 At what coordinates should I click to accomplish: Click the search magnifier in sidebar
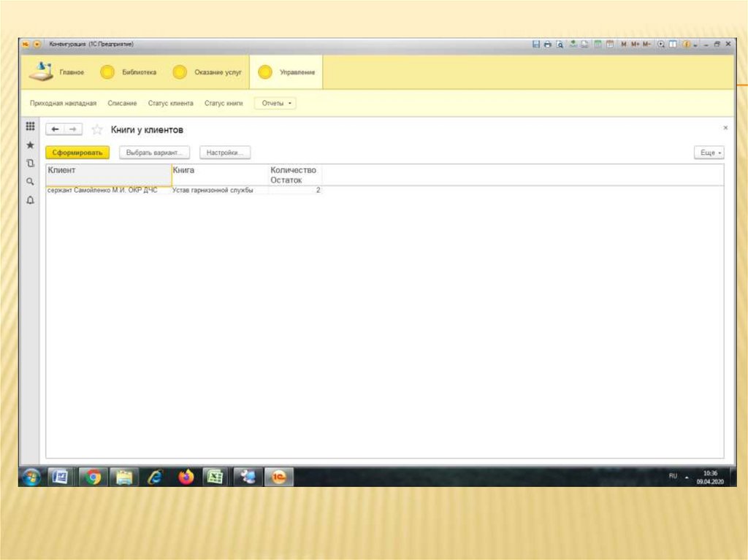pyautogui.click(x=30, y=181)
